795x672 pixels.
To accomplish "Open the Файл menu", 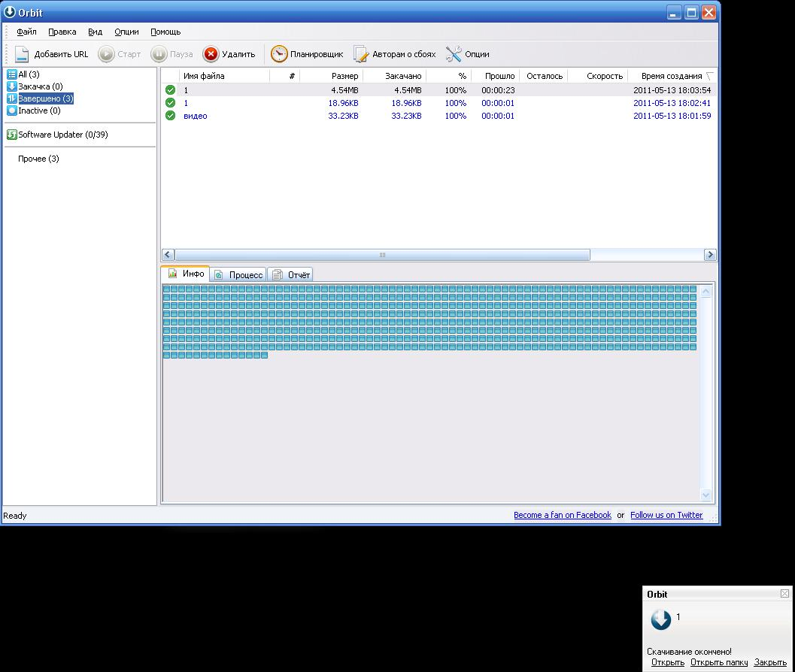I will (x=26, y=32).
